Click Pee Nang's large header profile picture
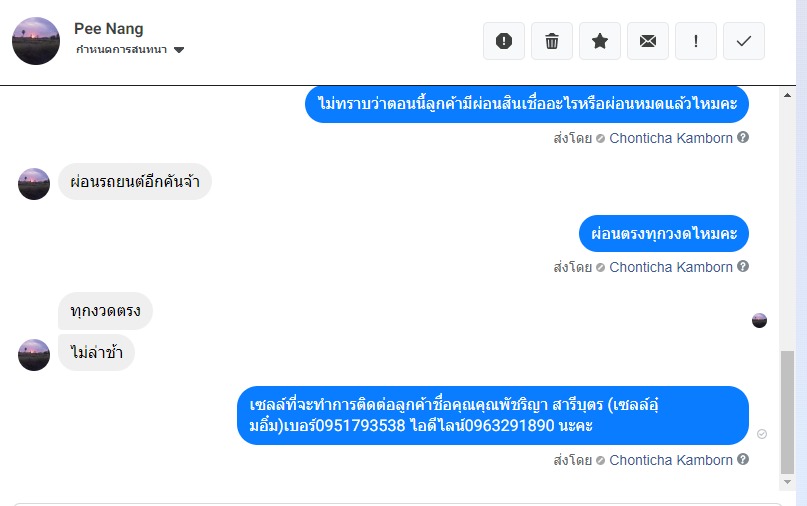Image resolution: width=807 pixels, height=506 pixels. (36, 41)
